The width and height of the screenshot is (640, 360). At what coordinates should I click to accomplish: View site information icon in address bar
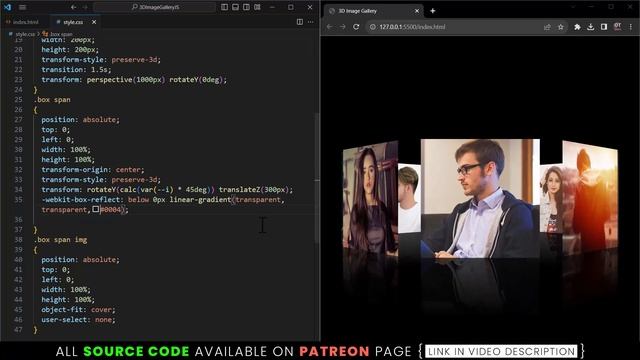(373, 27)
